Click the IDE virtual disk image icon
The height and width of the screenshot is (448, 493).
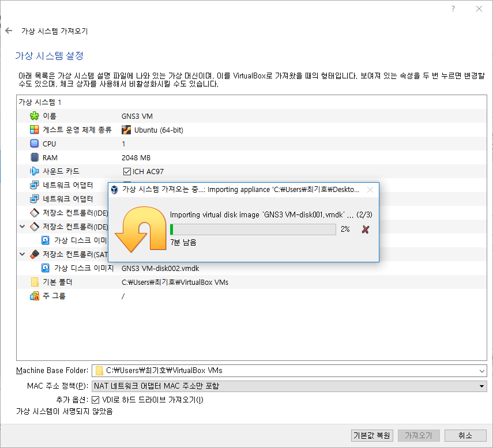pos(46,240)
